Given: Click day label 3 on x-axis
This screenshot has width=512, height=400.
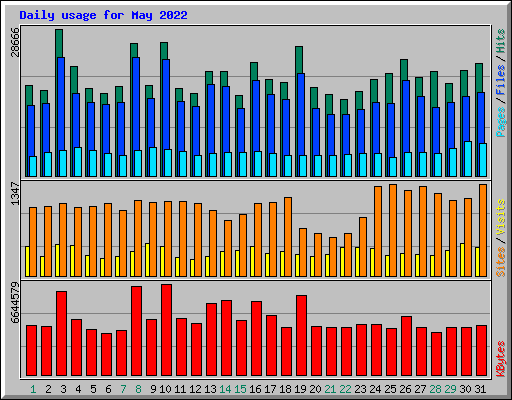Looking at the screenshot, I should (x=63, y=389).
